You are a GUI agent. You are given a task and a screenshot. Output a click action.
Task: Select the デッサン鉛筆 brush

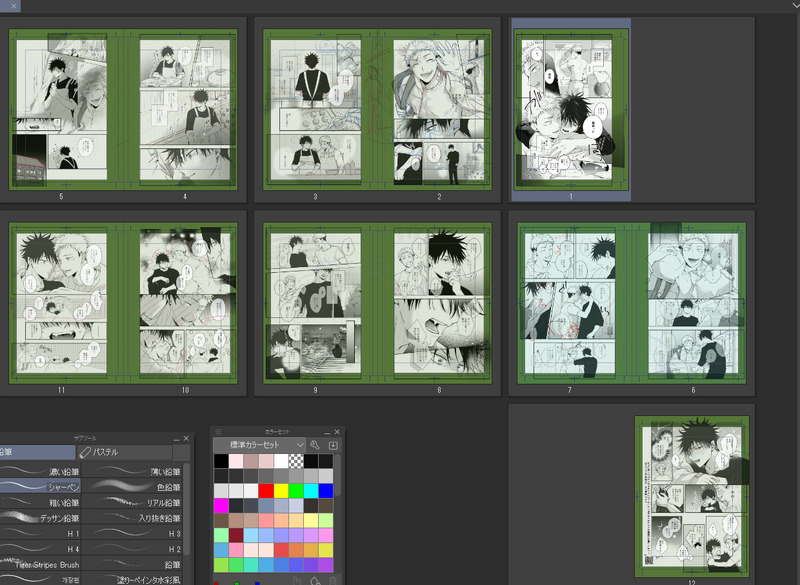coord(40,518)
